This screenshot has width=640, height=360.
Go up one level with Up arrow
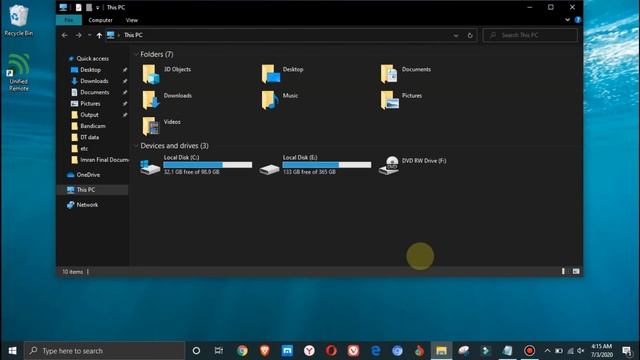(99, 35)
